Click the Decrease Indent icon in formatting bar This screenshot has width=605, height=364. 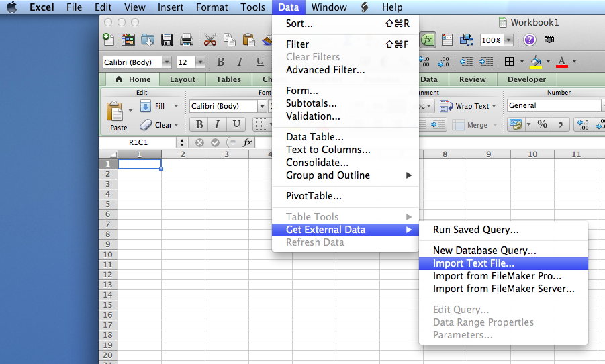[x=467, y=61]
